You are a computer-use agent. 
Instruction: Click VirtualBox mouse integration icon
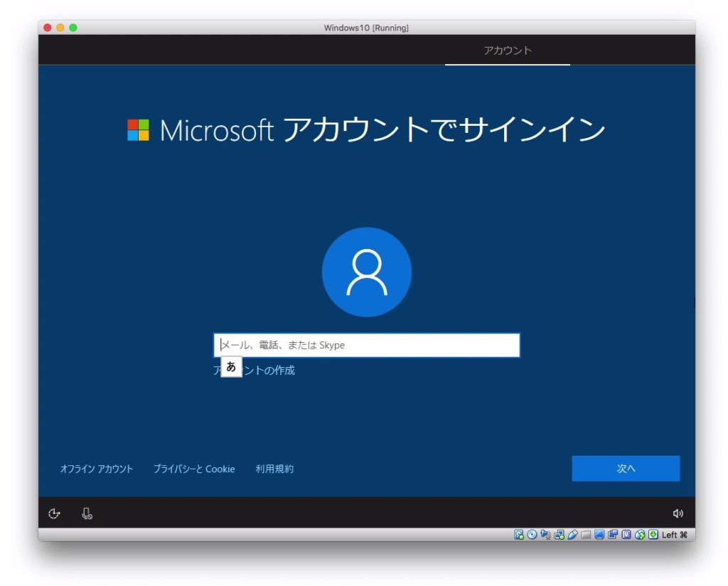pos(641,535)
